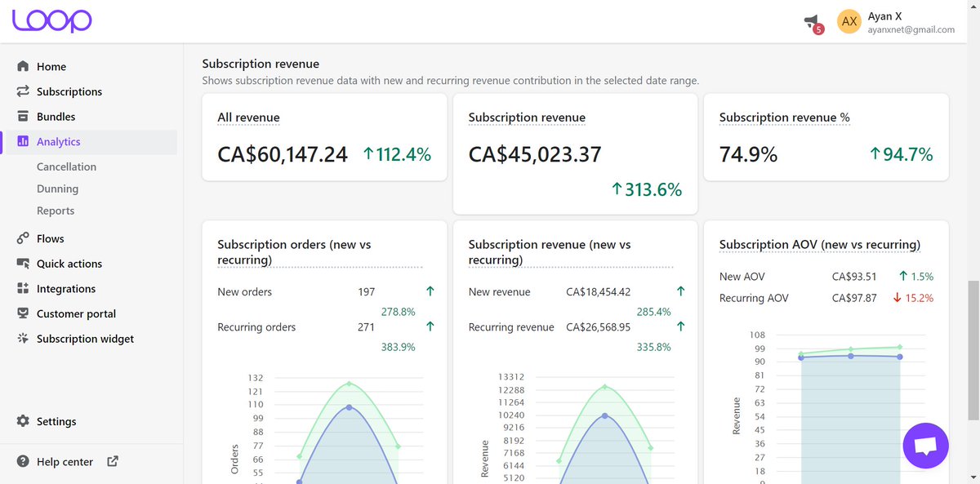Screen dimensions: 980x484
Task: Open Settings in the sidebar
Action: 56,422
